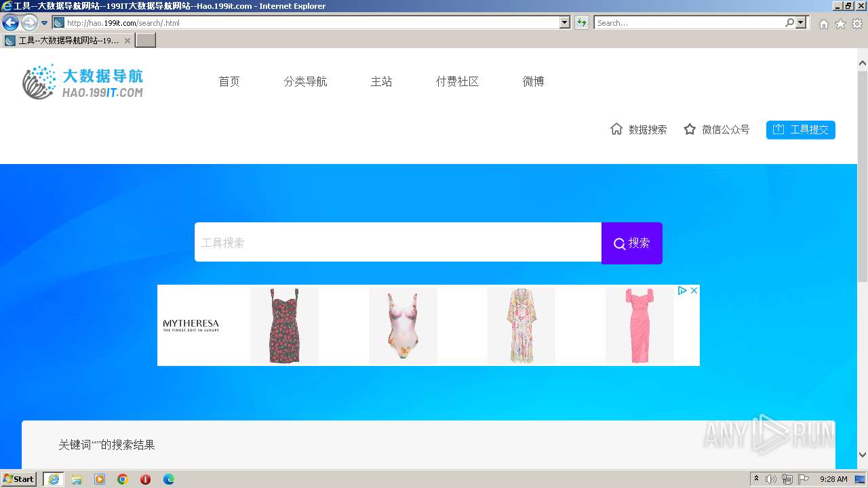
Task: Close the ad with the X icon
Action: (x=694, y=290)
